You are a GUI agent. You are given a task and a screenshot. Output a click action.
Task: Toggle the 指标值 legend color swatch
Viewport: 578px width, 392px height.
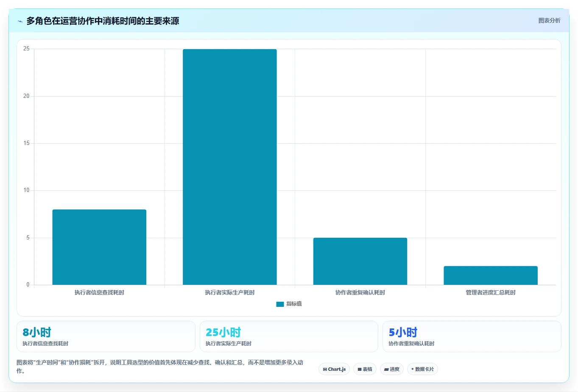(280, 304)
